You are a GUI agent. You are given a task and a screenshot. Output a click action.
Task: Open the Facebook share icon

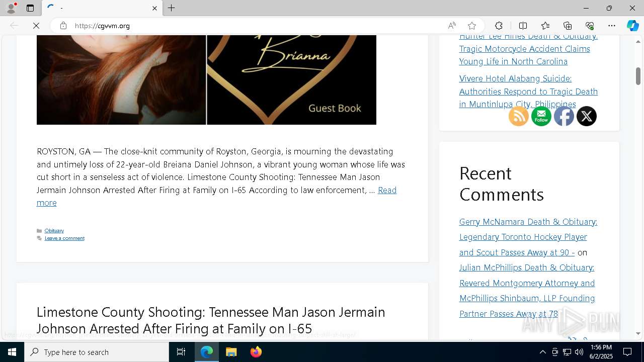564,116
